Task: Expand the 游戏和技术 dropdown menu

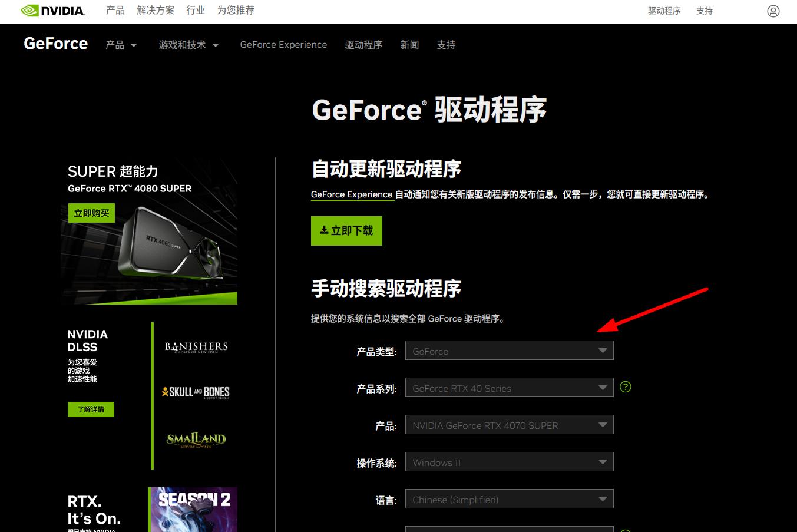Action: pos(188,45)
